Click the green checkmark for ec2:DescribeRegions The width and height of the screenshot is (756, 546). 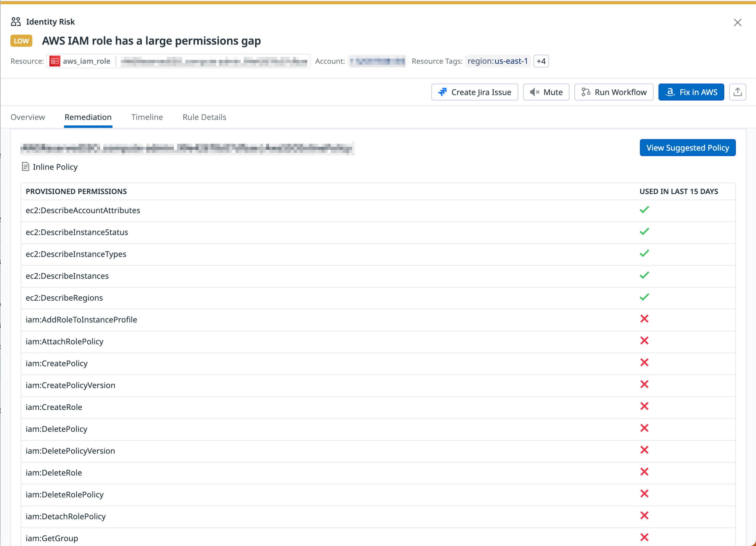coord(645,297)
